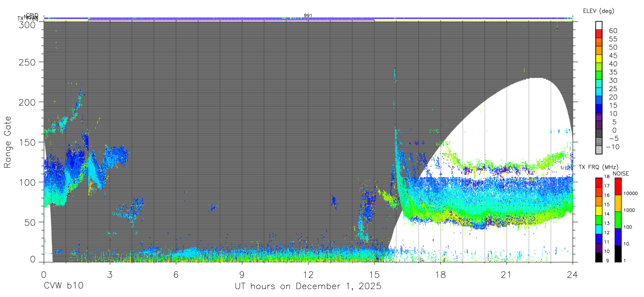Click the '55' label on the ELEV scale
Viewport: 644px width, 297px height.
pos(613,39)
